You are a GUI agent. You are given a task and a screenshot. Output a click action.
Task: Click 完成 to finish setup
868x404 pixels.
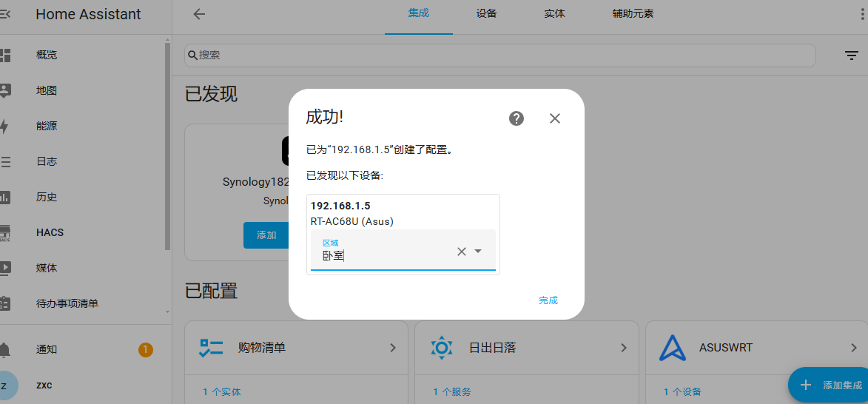(x=548, y=300)
